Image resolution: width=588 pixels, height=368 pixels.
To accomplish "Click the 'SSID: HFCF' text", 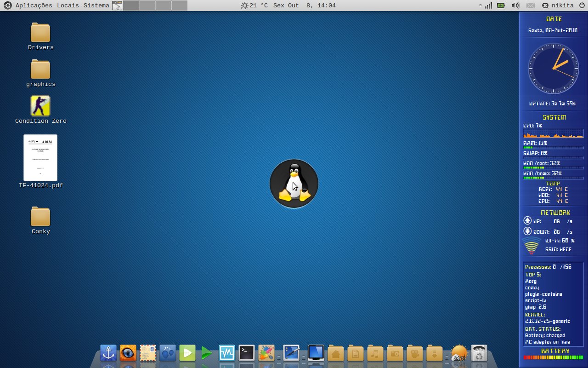I will (558, 250).
